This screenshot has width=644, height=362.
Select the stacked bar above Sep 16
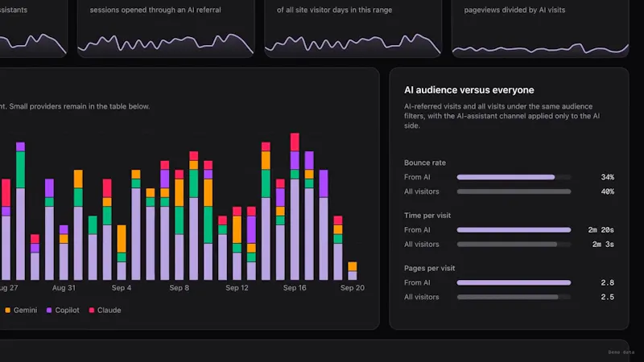pyautogui.click(x=295, y=207)
